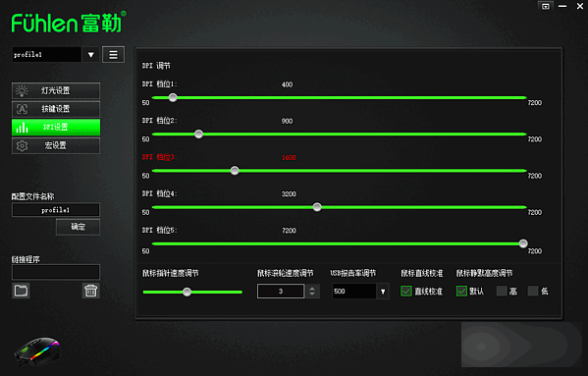Click the rainbow mouse image at bottom left

point(37,351)
